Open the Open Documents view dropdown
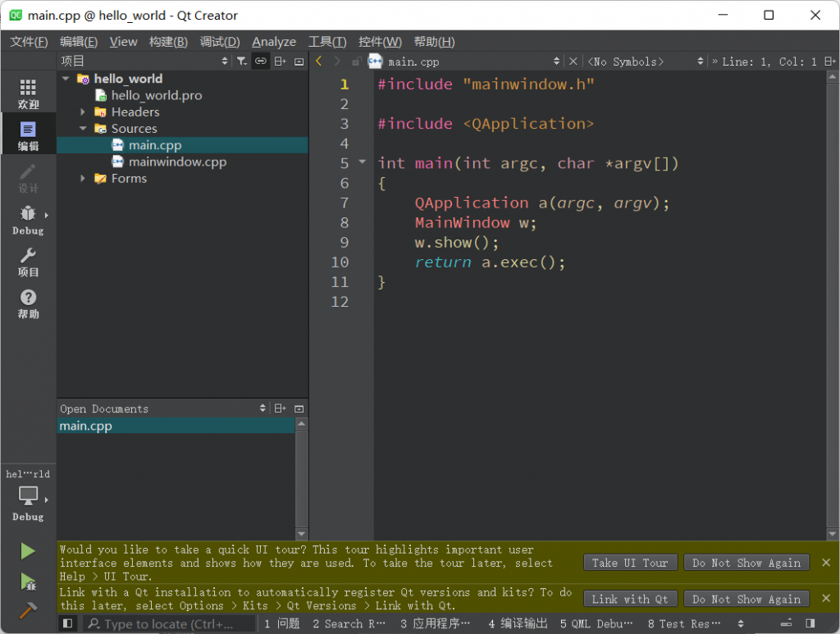The image size is (840, 634). pos(262,408)
